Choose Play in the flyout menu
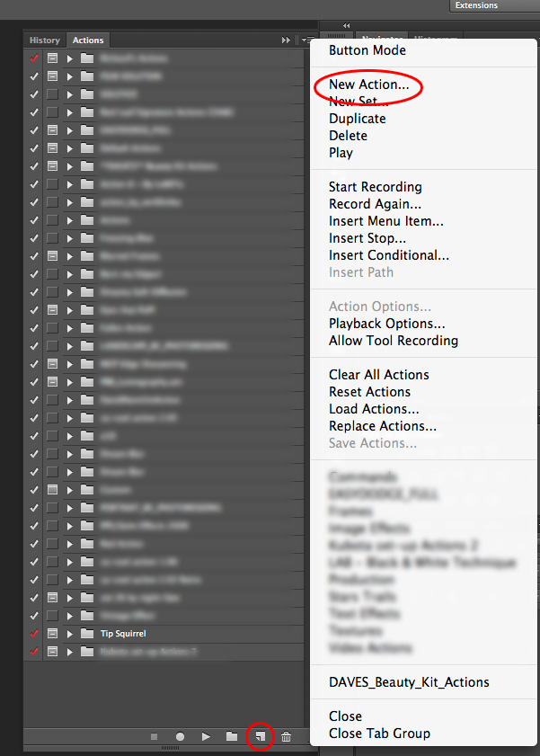The width and height of the screenshot is (540, 756). [341, 153]
